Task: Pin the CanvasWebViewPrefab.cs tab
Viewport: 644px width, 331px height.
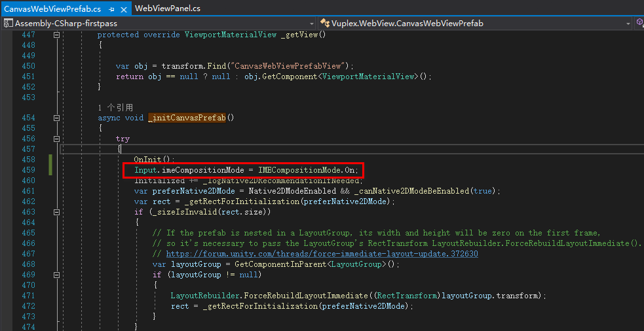Action: [x=112, y=9]
